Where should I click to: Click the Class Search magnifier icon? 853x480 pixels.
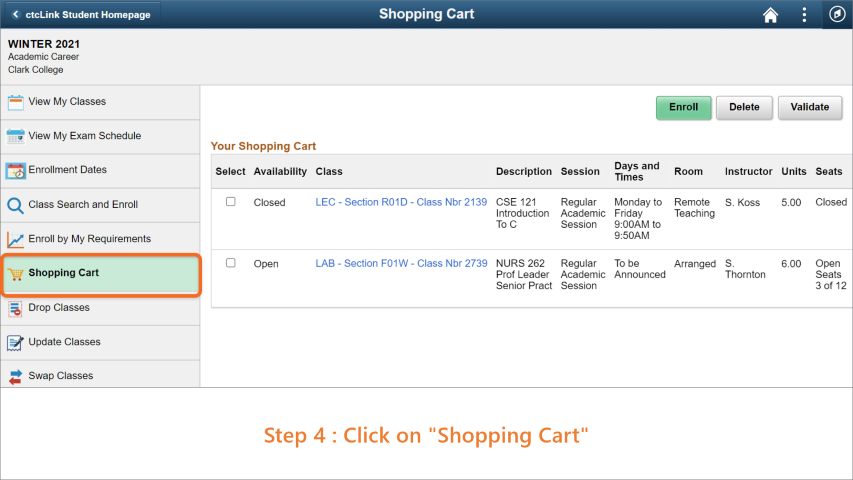tap(15, 205)
